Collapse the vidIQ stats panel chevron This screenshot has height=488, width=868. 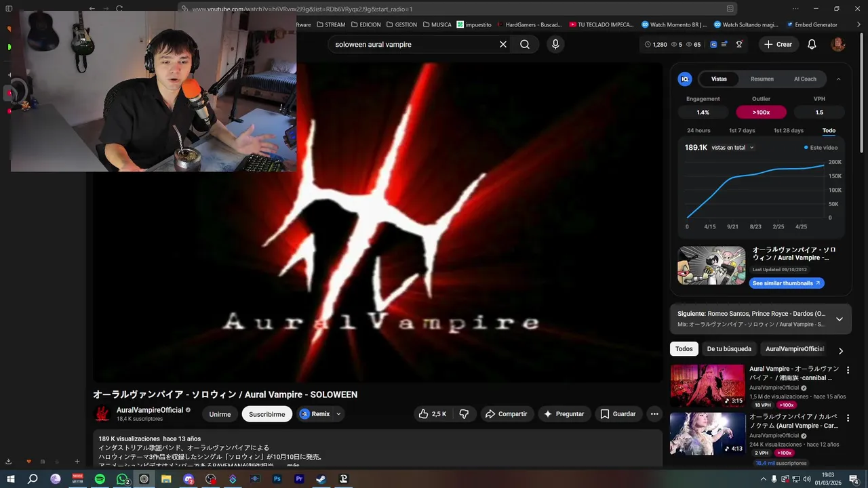(838, 79)
